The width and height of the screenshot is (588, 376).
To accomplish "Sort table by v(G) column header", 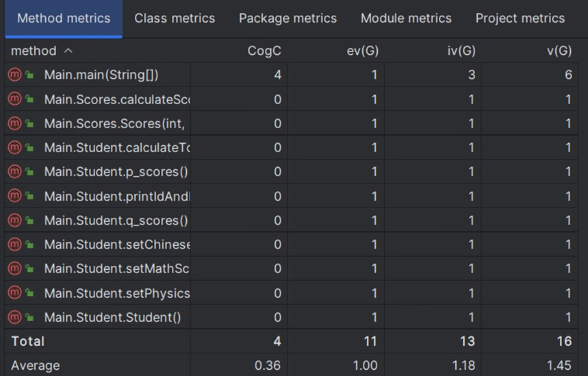I will coord(559,51).
